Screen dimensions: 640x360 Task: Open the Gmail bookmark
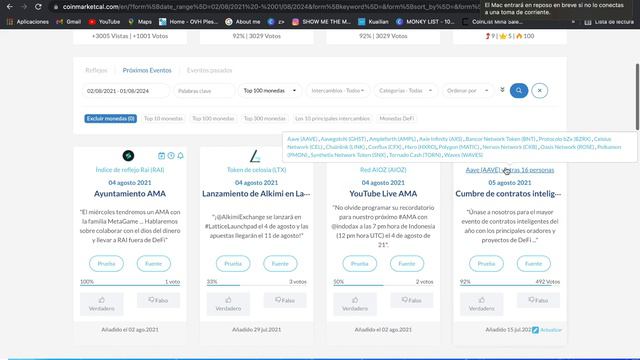click(69, 22)
